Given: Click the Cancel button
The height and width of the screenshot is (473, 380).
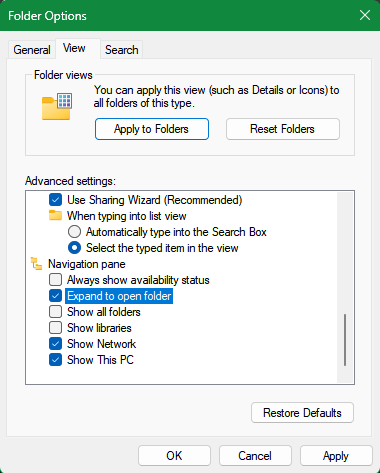Looking at the screenshot, I should coord(255,456).
